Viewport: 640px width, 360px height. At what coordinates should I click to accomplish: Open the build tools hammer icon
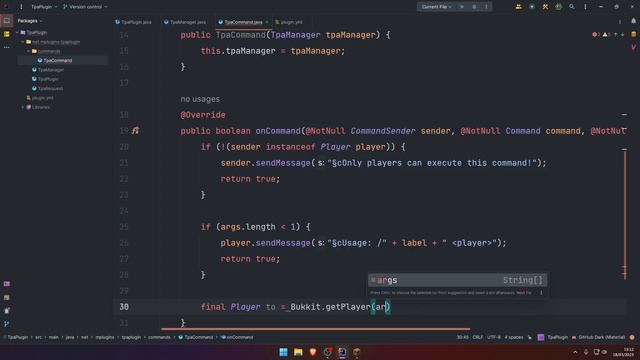545,7
